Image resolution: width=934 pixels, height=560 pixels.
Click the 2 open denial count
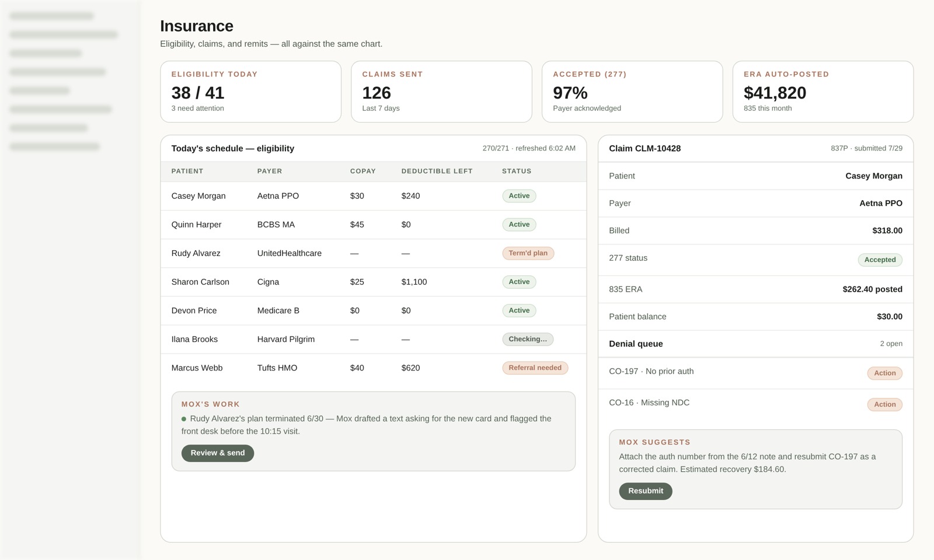pyautogui.click(x=891, y=344)
